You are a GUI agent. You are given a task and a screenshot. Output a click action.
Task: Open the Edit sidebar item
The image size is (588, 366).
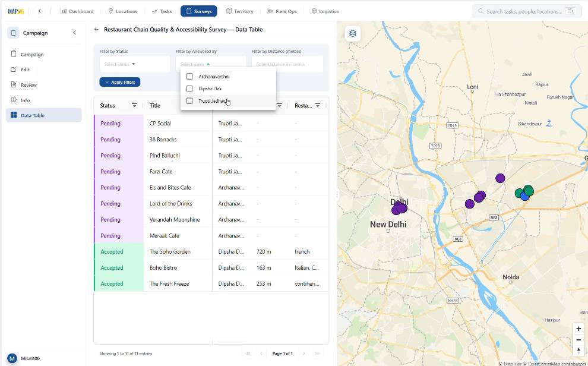point(44,70)
